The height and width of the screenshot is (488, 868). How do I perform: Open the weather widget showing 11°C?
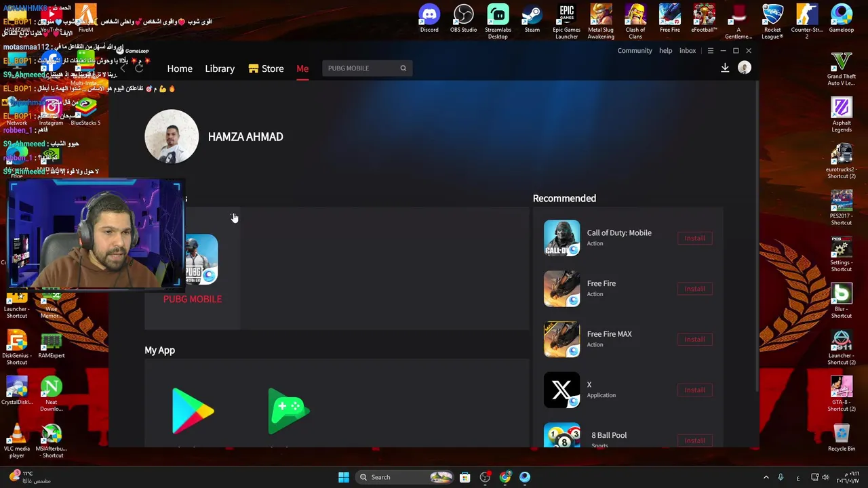(28, 477)
